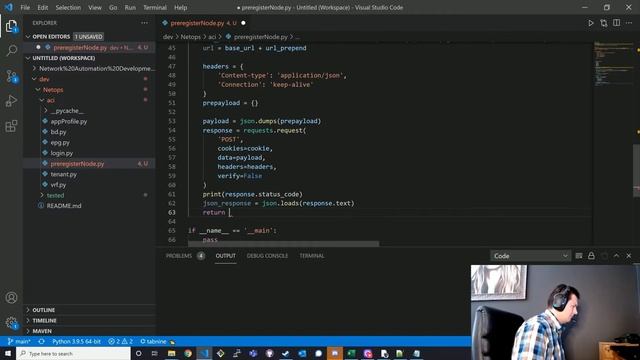640x360 pixels.
Task: Switch to the Debug Console tab
Action: pos(267,256)
